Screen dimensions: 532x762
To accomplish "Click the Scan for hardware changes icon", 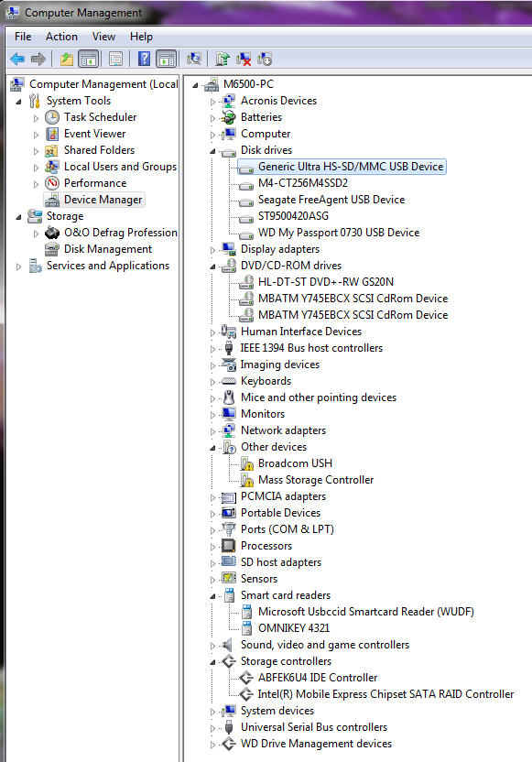I will (194, 60).
